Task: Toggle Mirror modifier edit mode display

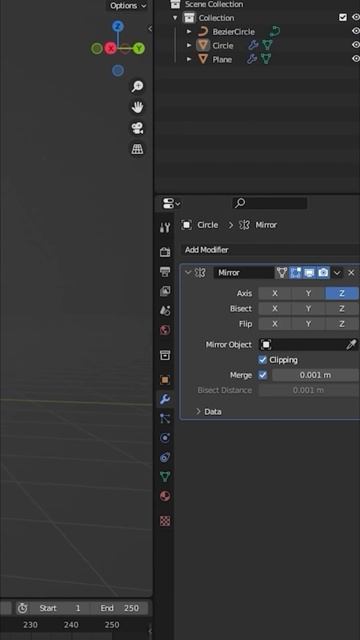Action: 295,273
